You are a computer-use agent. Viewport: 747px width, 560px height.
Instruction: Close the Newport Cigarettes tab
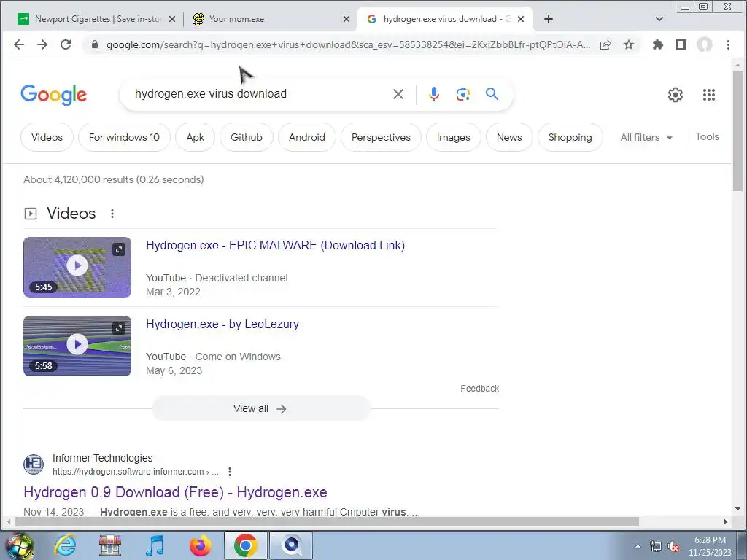pos(172,19)
